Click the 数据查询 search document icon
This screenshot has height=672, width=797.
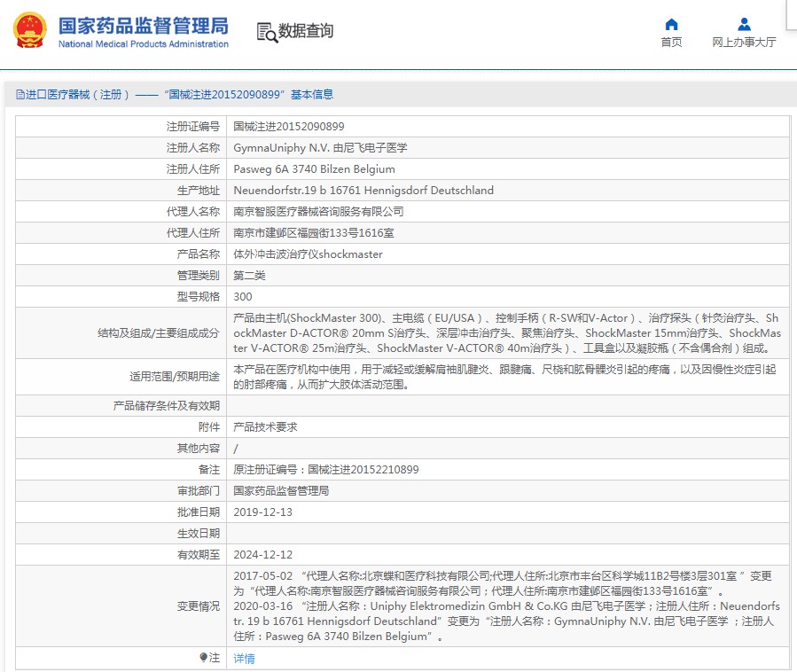point(266,32)
